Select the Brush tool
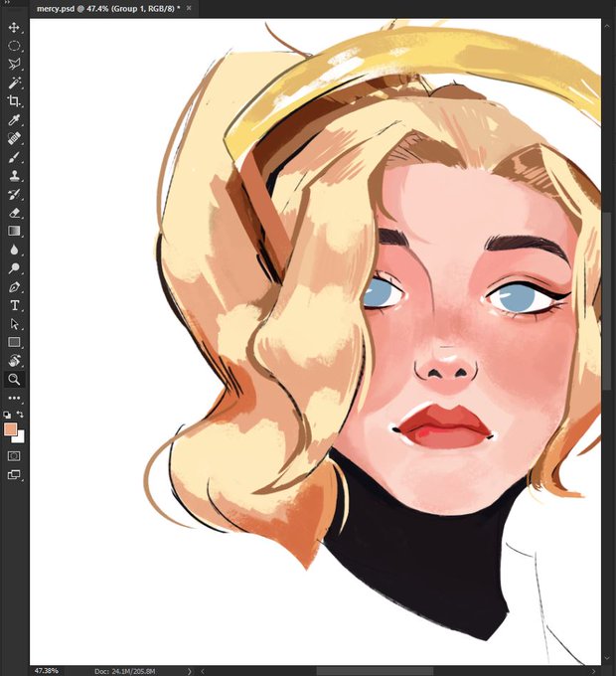Viewport: 616px width, 676px height. point(14,157)
